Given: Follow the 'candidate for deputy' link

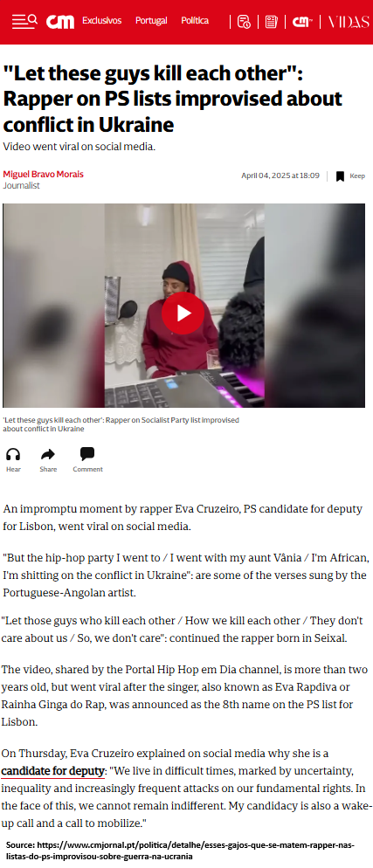Looking at the screenshot, I should pos(52,770).
